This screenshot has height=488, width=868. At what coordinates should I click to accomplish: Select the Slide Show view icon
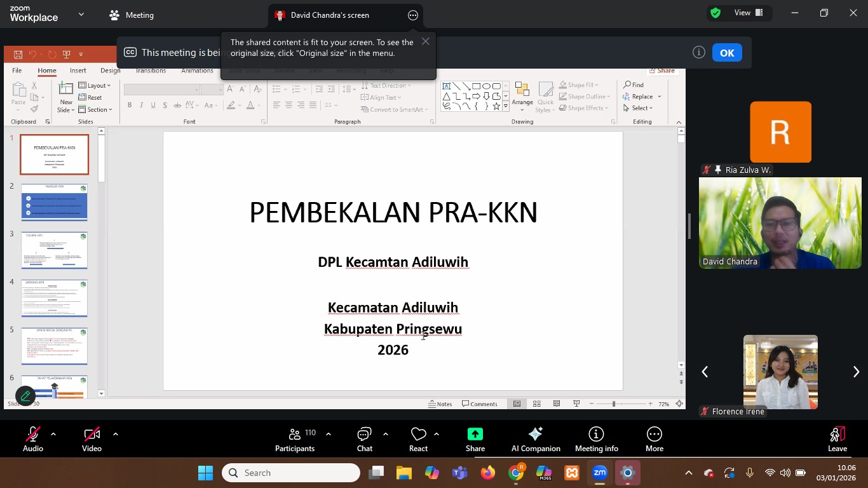576,403
